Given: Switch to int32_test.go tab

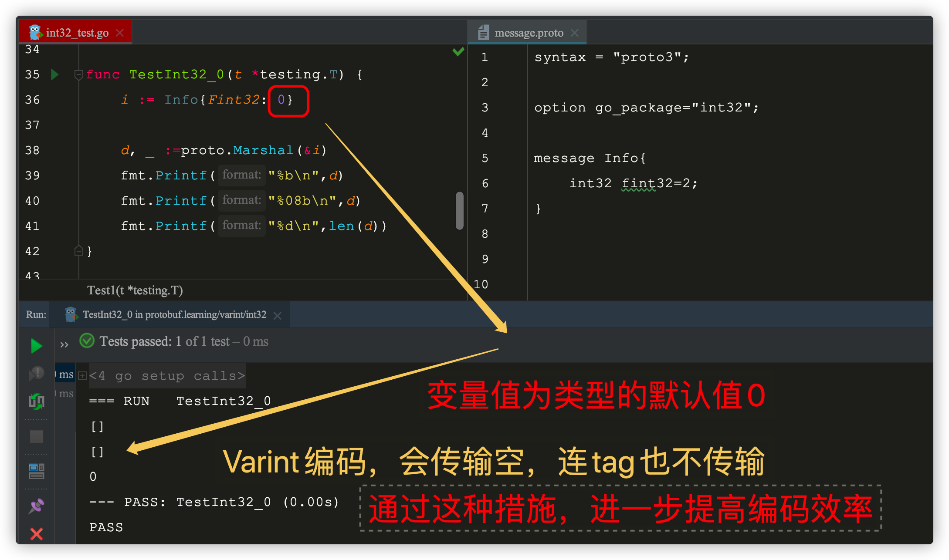Looking at the screenshot, I should point(77,33).
